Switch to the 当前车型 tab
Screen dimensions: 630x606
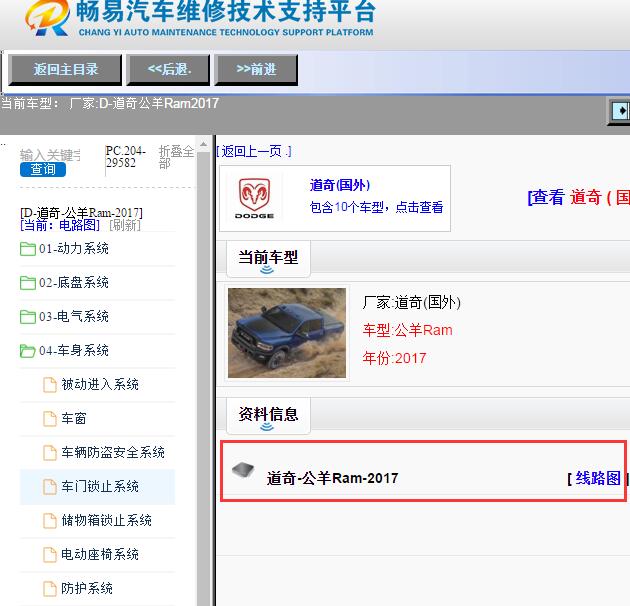pos(268,259)
